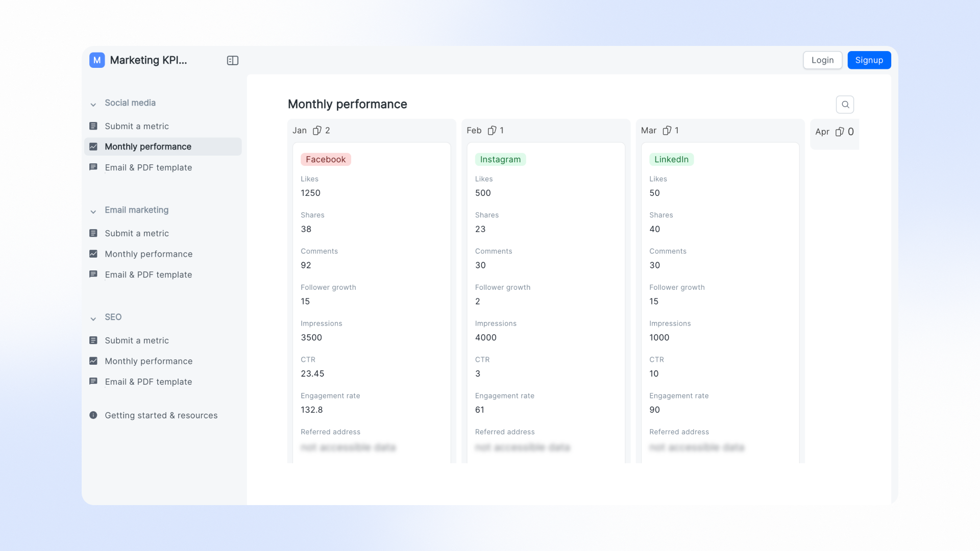Click LinkedIn CTR value 10

pyautogui.click(x=654, y=374)
